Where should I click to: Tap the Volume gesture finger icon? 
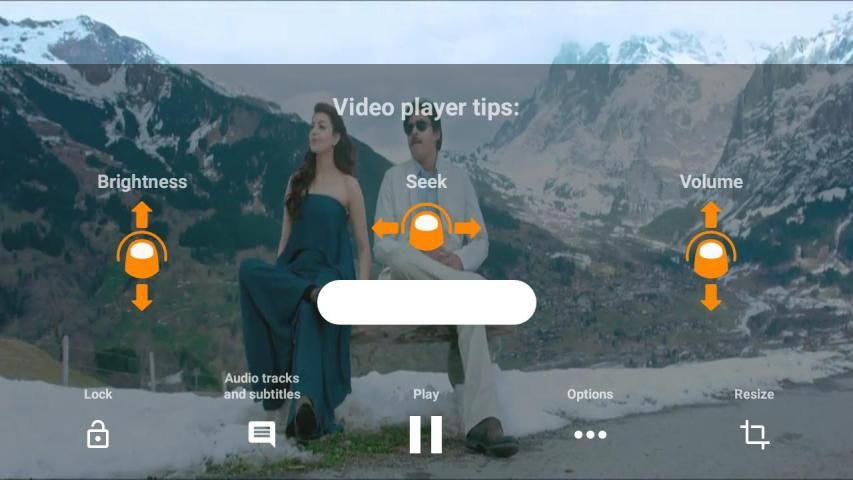[x=711, y=256]
